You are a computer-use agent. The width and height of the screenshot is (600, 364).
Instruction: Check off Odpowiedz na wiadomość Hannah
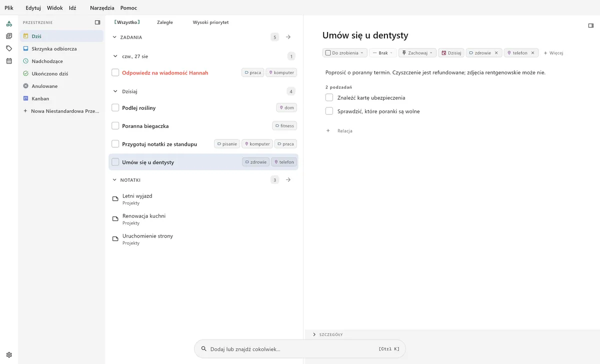click(115, 73)
